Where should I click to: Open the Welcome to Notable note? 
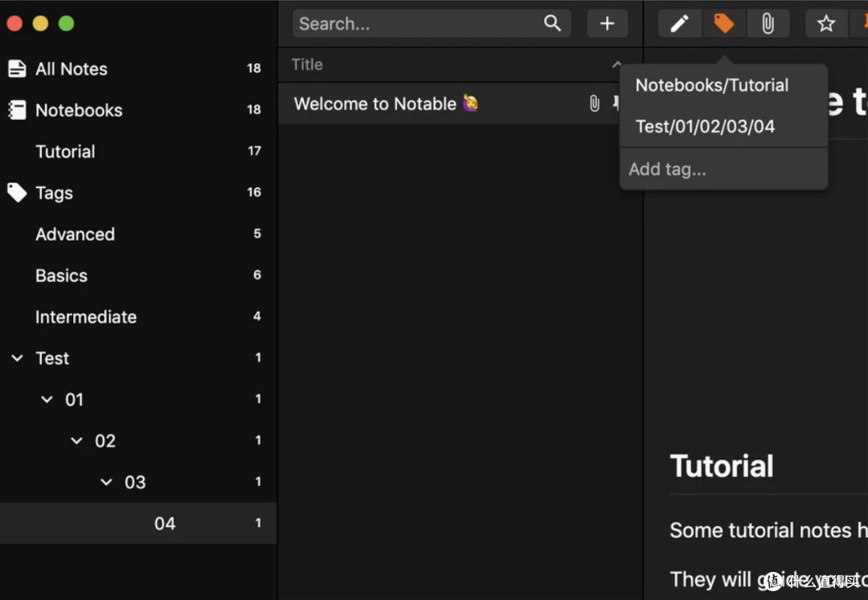(x=460, y=104)
